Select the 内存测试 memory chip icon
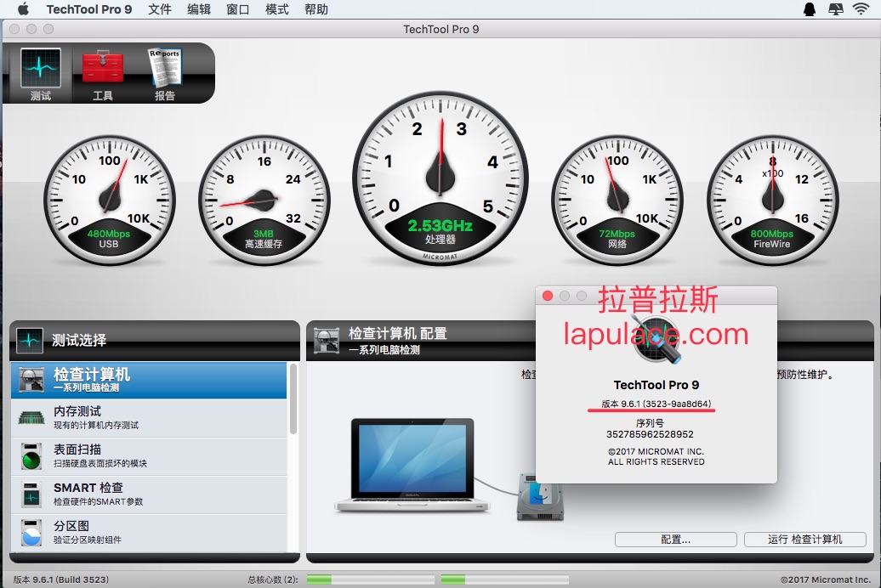This screenshot has width=881, height=588. pos(31,418)
